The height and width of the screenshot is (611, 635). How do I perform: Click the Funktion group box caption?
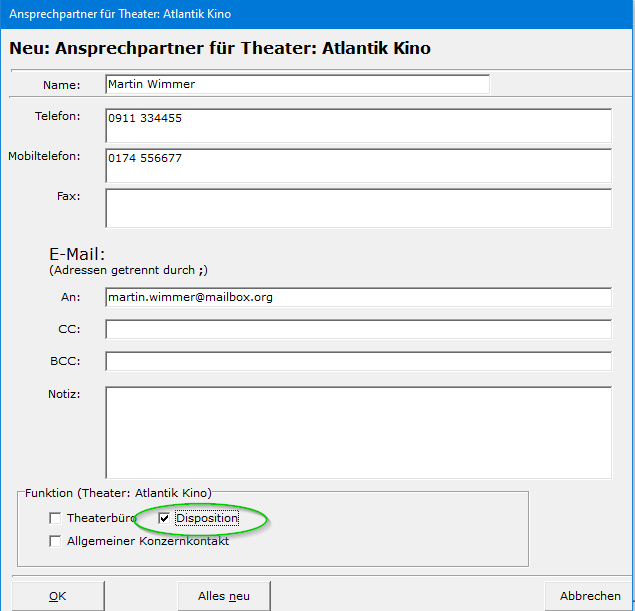click(118, 492)
